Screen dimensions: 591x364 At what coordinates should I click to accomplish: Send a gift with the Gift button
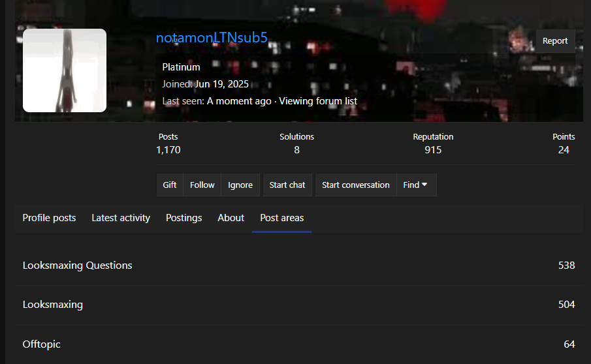(x=170, y=185)
